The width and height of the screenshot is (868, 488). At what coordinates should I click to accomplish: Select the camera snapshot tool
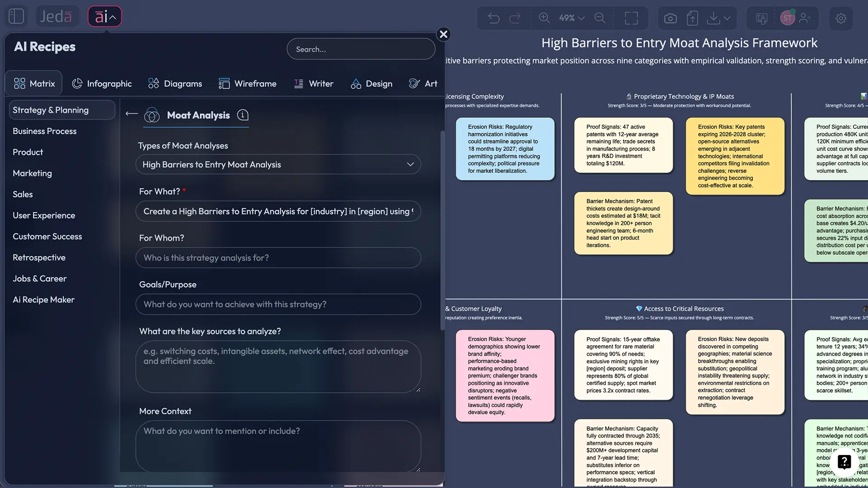pyautogui.click(x=670, y=18)
